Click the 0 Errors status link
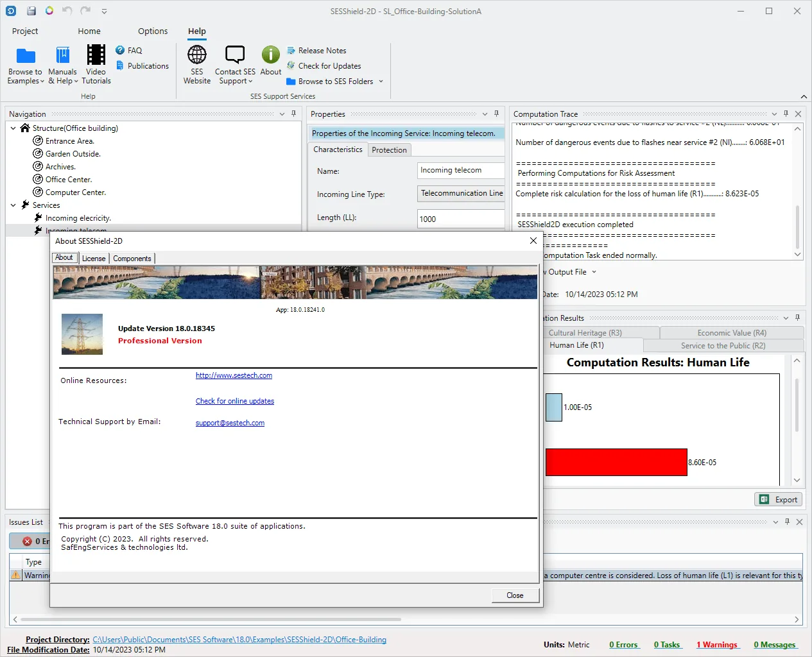The image size is (812, 657). click(x=623, y=645)
